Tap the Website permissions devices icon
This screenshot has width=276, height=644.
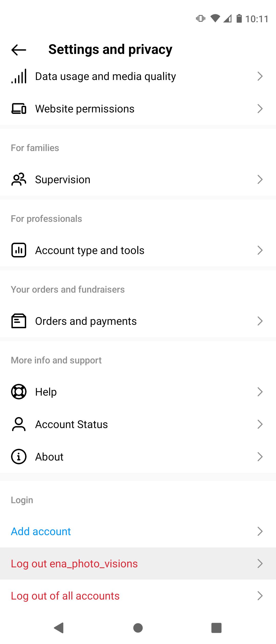point(19,109)
